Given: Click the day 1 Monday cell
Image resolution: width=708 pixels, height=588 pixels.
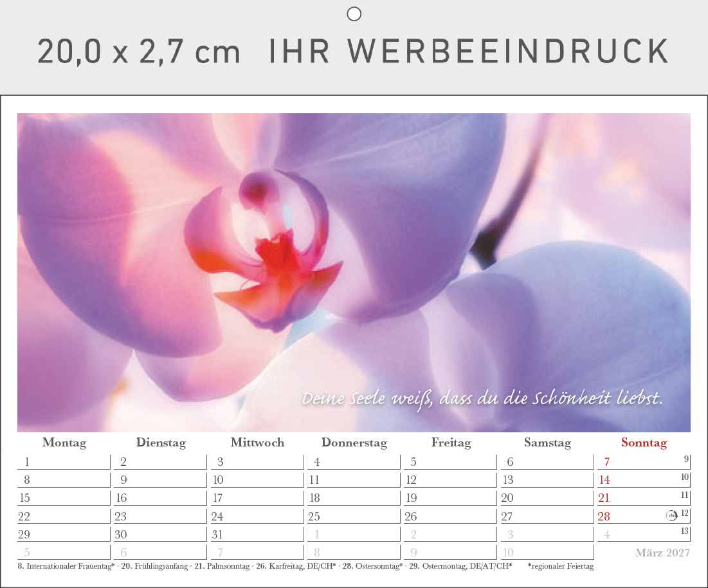Looking at the screenshot, I should (64, 461).
